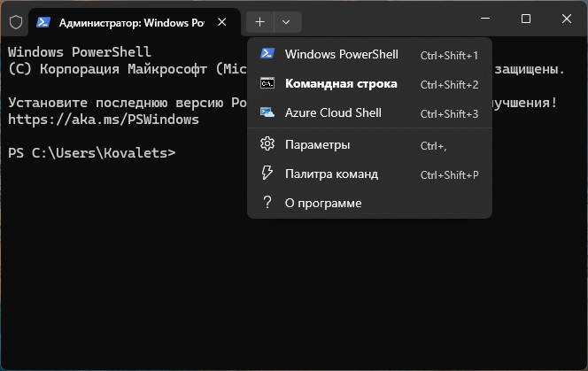This screenshot has height=371, width=588.
Task: Click the PS C:\Users\Kovalets> prompt line
Action: [x=91, y=153]
